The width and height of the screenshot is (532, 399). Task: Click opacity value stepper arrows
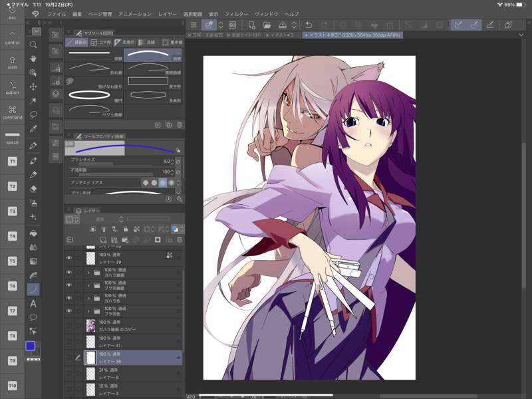tap(172, 172)
